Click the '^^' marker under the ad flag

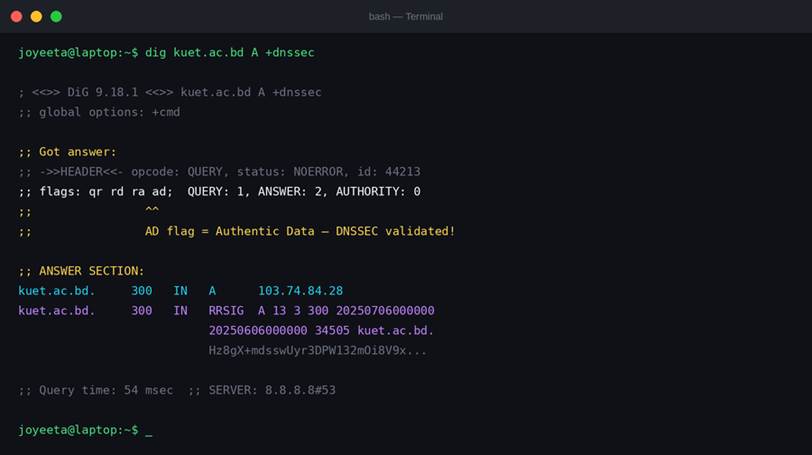point(152,210)
